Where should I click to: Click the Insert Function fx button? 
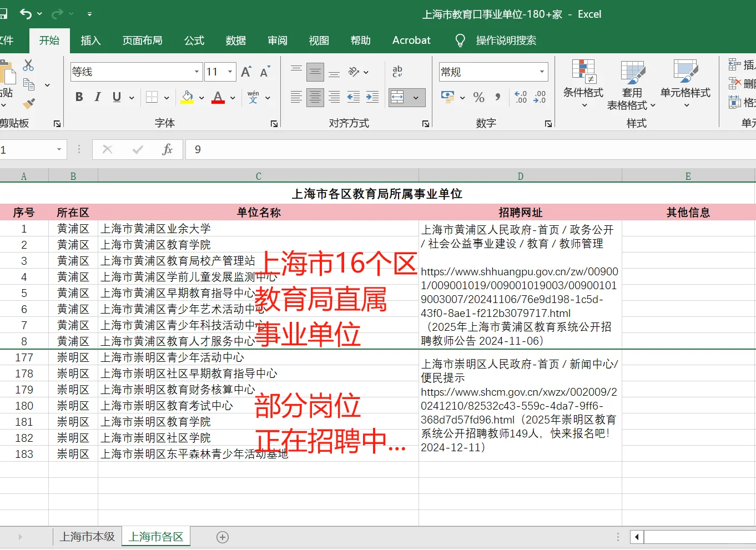[x=168, y=149]
